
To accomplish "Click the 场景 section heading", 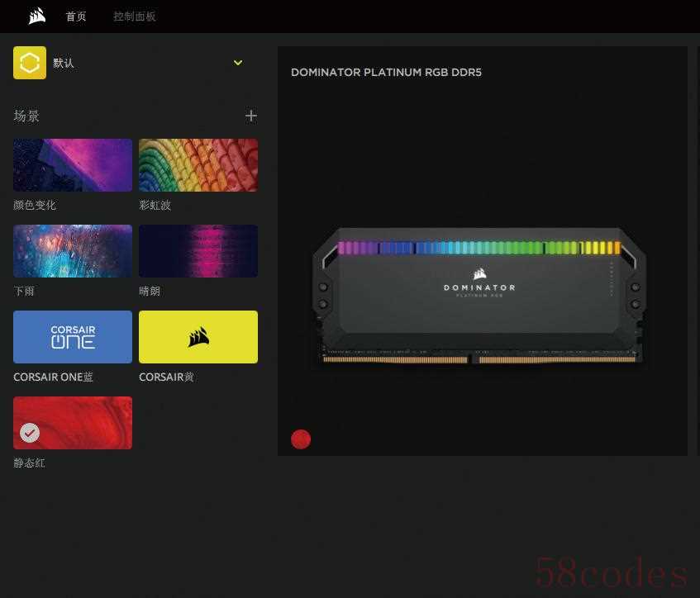I will [x=26, y=116].
